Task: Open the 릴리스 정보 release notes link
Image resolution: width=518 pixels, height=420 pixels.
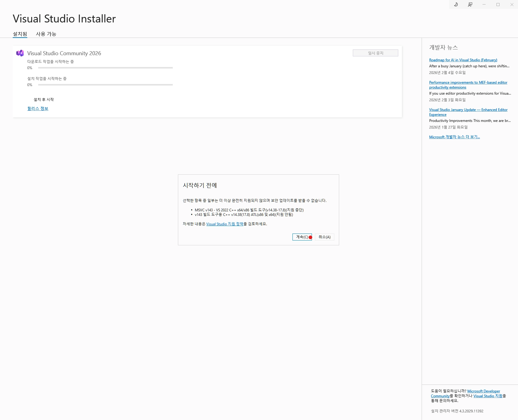Action: pyautogui.click(x=38, y=109)
